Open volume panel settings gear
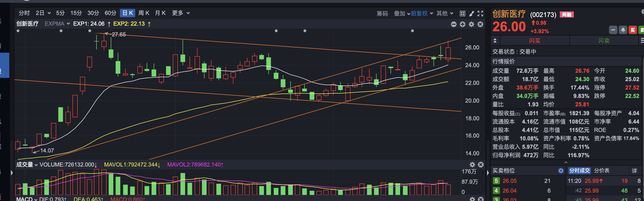Viewport: 644px width, 201px height. click(x=472, y=164)
